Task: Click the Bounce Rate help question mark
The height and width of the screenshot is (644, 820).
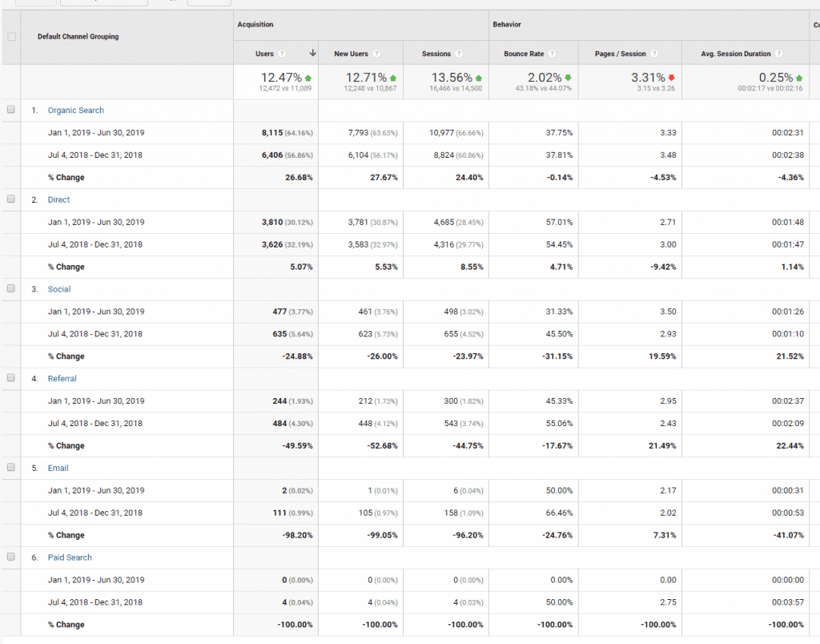Action: (552, 54)
